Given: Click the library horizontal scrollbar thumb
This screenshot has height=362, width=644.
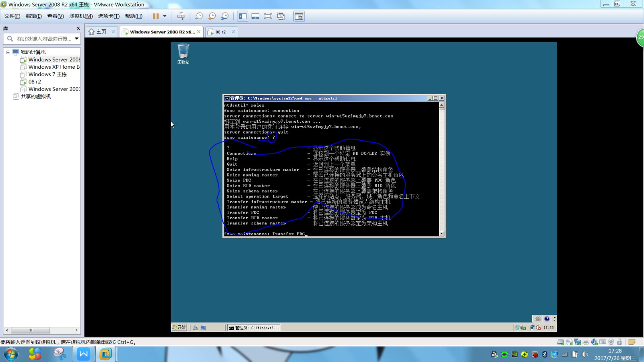Looking at the screenshot, I should [30, 330].
